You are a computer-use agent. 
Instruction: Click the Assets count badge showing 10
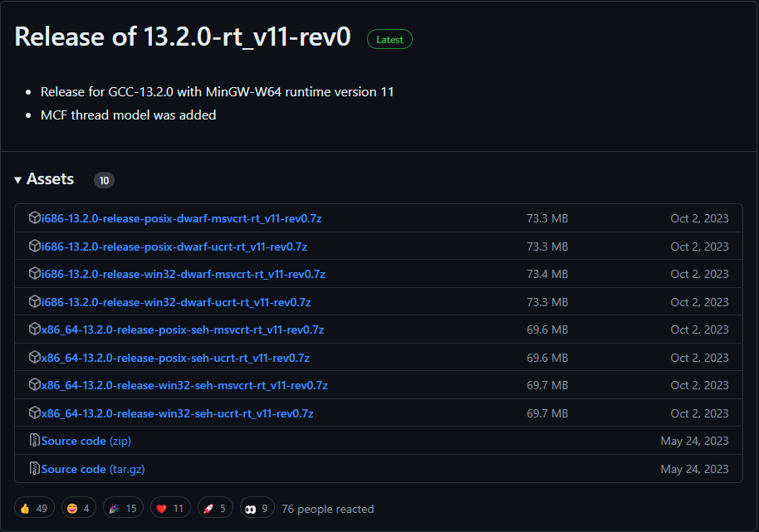point(104,180)
